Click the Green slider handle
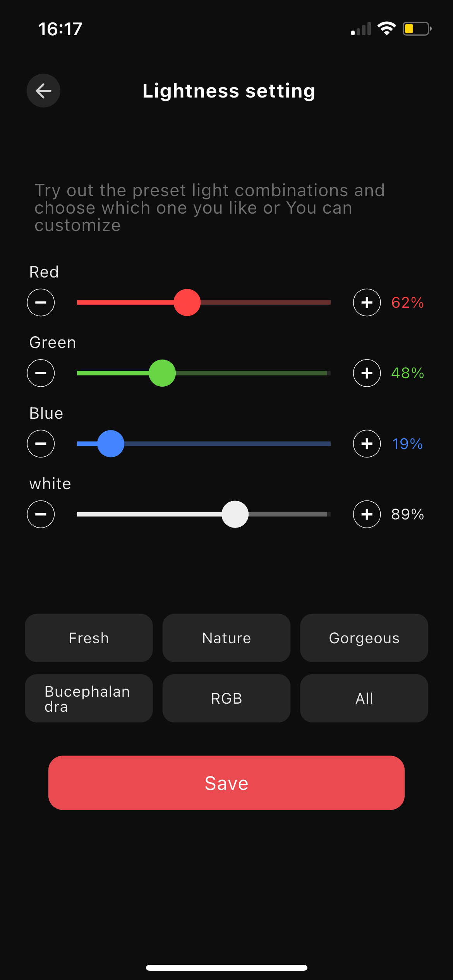Screen dimensions: 453x980 [x=162, y=373]
